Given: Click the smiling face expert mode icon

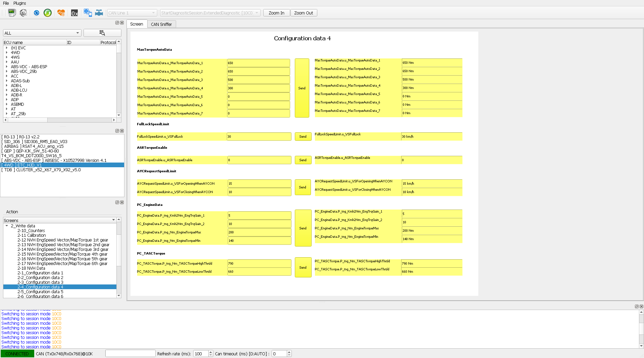Looking at the screenshot, I should (x=23, y=13).
